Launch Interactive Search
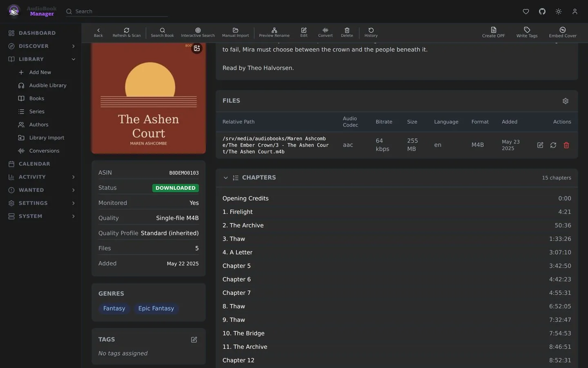 [198, 32]
